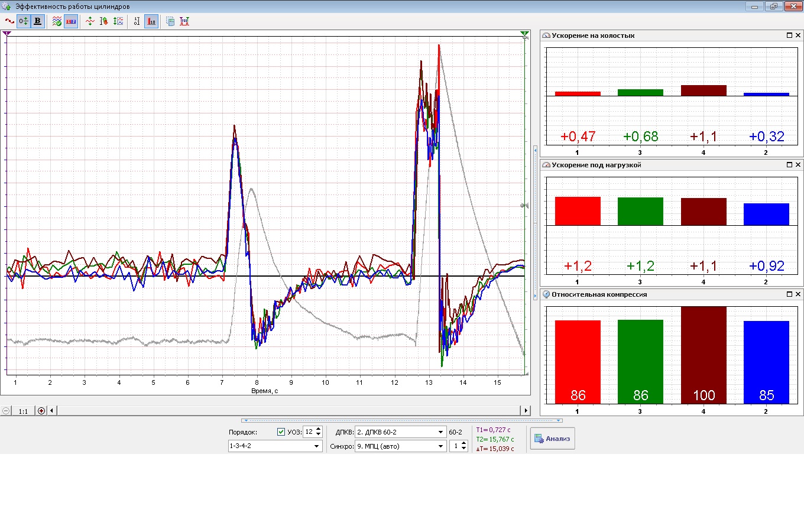Click the window title bar app icon
This screenshot has width=804, height=532.
(7, 7)
